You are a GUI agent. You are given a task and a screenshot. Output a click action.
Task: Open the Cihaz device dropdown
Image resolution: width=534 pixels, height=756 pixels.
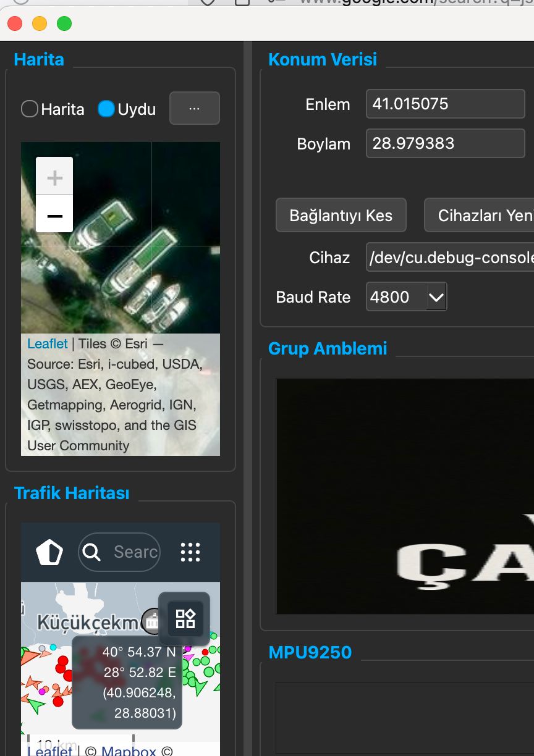coord(450,258)
